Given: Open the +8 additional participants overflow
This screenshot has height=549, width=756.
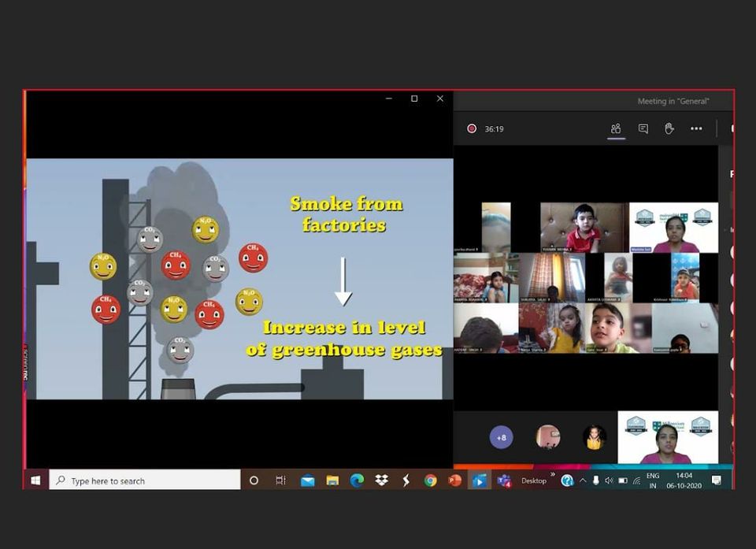Looking at the screenshot, I should click(x=501, y=437).
